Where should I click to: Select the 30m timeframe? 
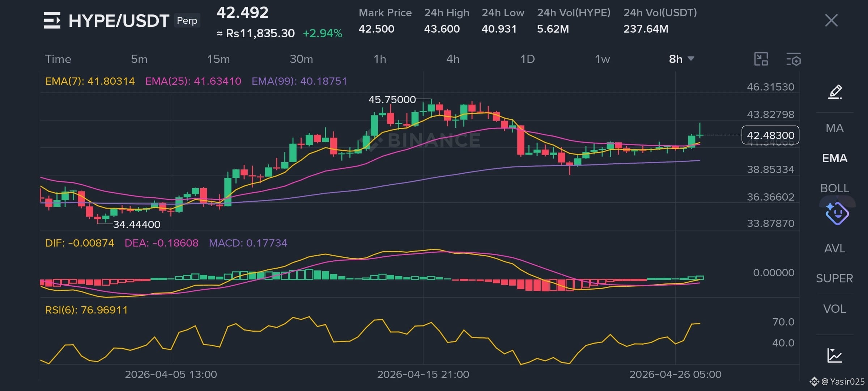point(301,59)
